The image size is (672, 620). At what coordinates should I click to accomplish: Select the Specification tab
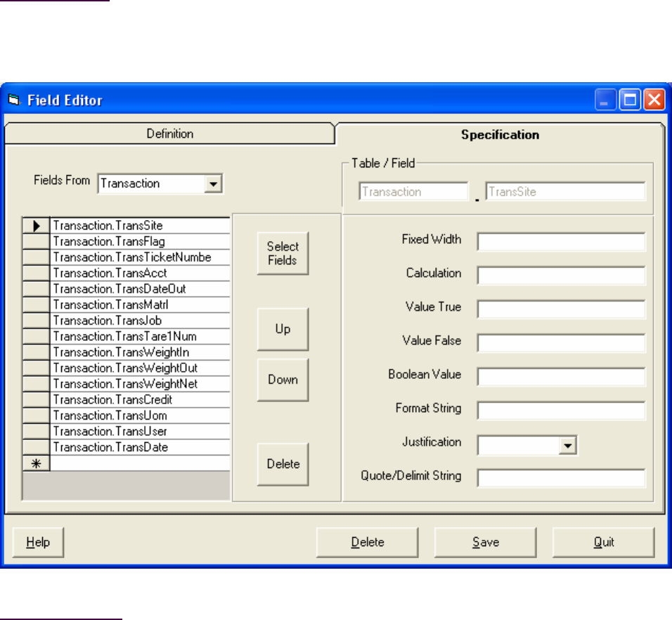point(500,134)
